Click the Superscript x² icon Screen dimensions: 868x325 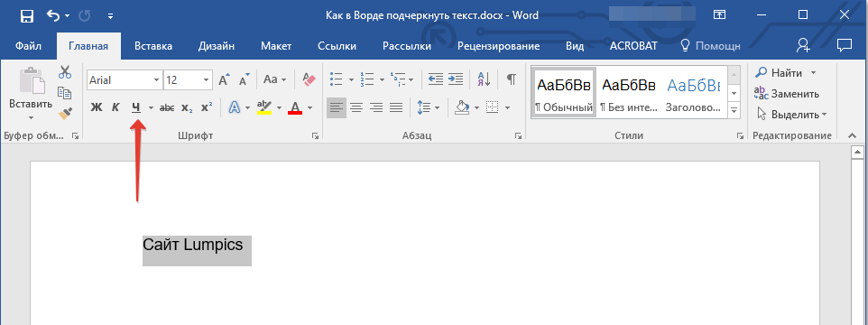pyautogui.click(x=207, y=108)
